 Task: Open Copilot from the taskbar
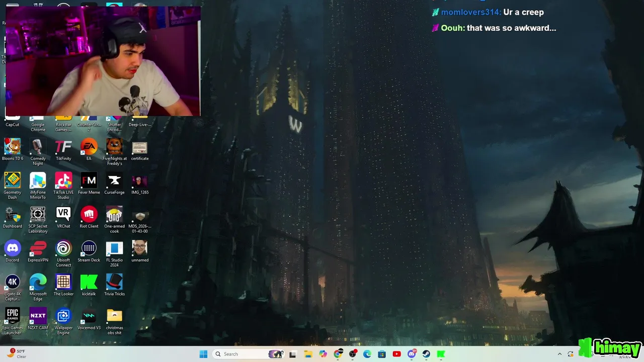323,354
